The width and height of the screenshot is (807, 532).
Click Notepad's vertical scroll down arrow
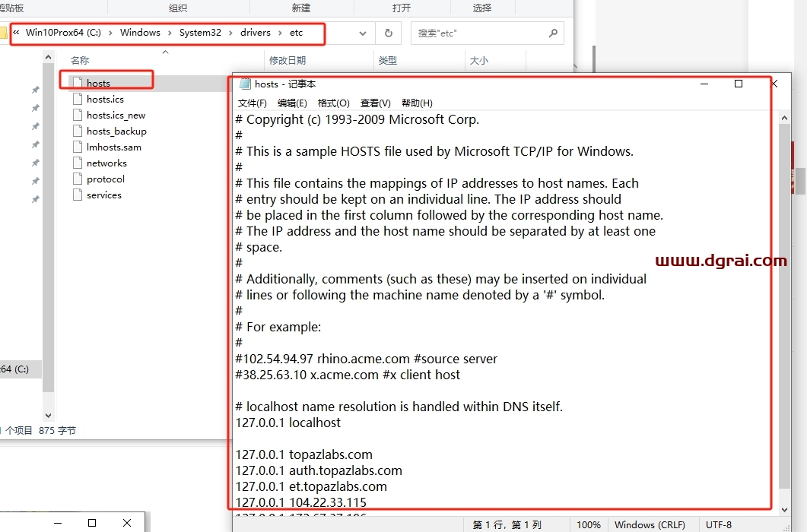(784, 509)
